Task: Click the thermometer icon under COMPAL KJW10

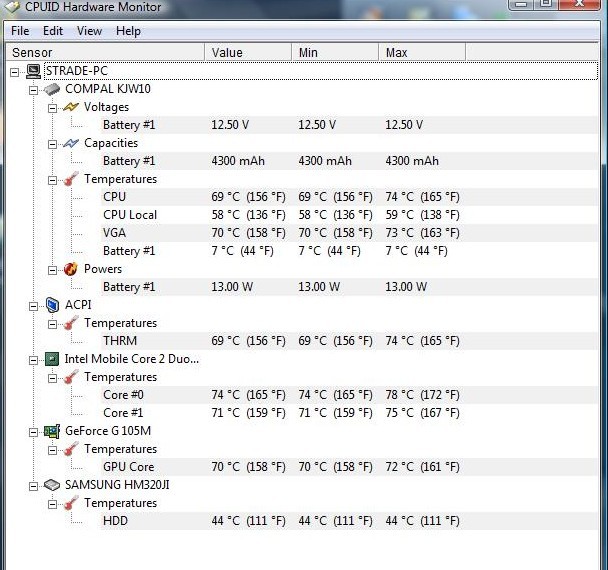Action: coord(71,179)
